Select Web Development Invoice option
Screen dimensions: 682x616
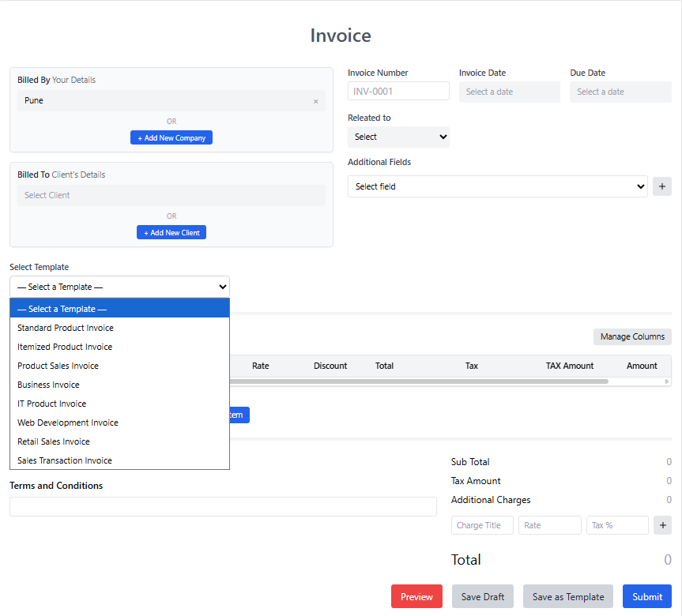(68, 423)
